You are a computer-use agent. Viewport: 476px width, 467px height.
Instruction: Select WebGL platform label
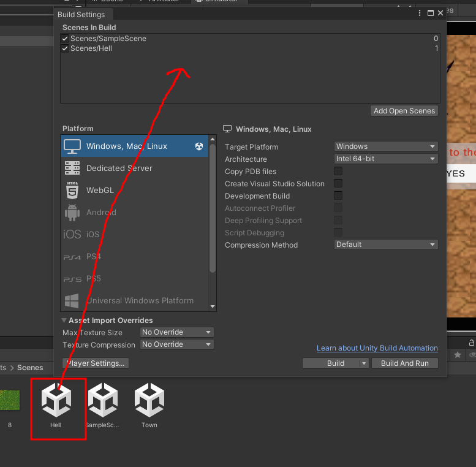tap(100, 191)
